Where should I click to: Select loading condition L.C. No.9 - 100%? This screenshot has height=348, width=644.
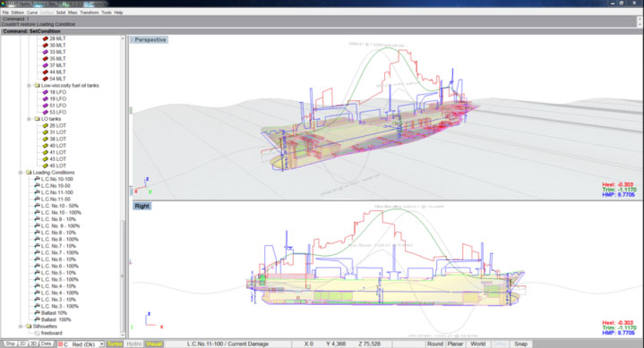pos(60,225)
